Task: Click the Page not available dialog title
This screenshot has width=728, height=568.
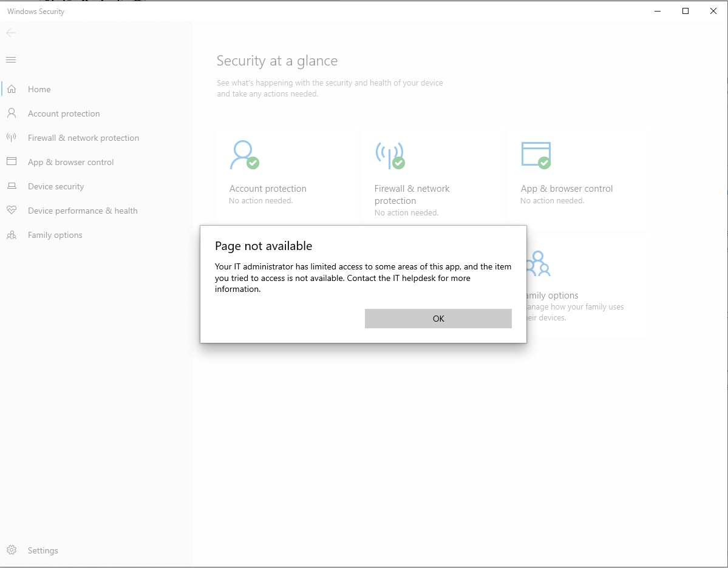Action: [264, 246]
